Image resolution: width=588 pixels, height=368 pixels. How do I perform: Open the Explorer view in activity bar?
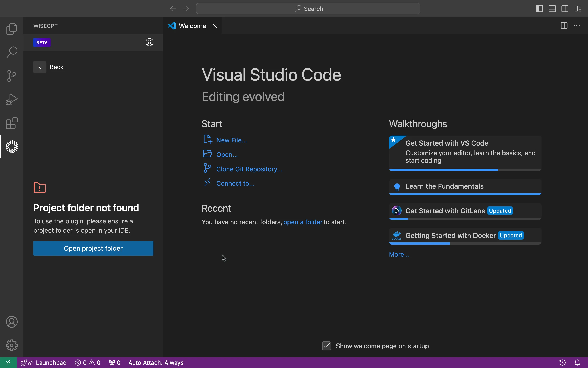click(12, 29)
